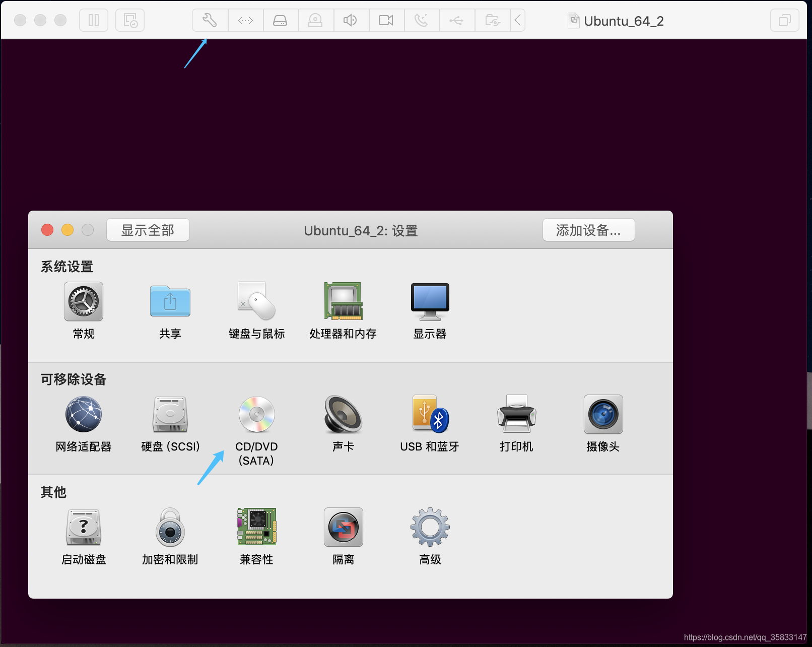Open the 加密和限制 encryption settings
The width and height of the screenshot is (812, 647).
170,528
